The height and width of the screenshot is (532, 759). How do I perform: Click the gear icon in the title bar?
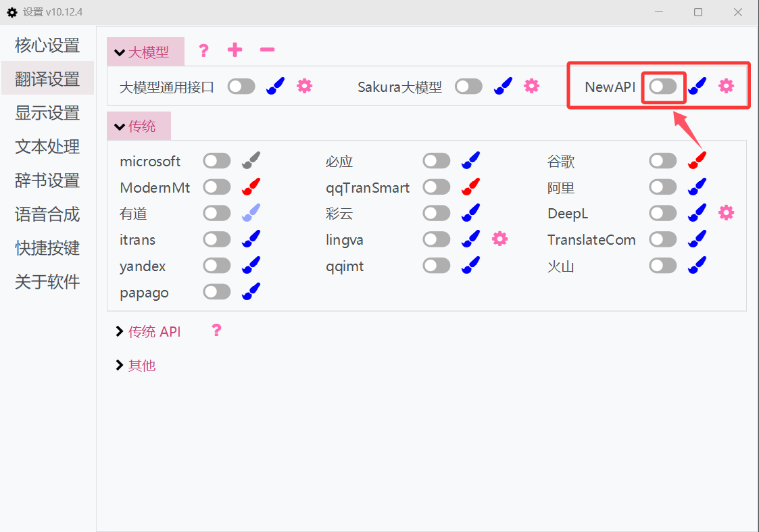click(11, 11)
